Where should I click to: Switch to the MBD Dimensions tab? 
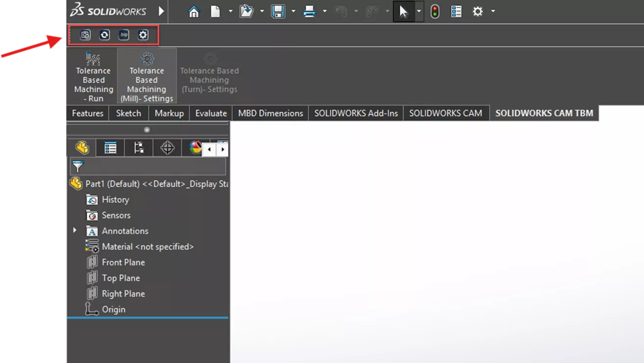tap(271, 113)
